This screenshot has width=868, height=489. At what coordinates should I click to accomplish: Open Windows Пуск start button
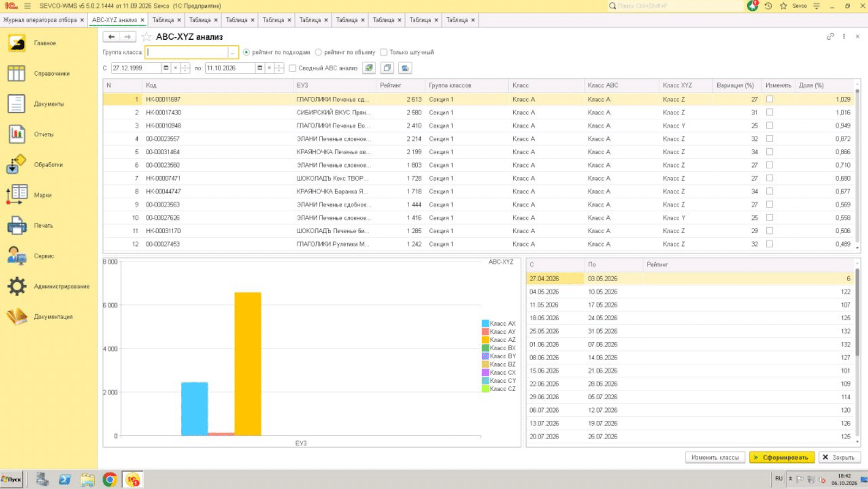[11, 480]
